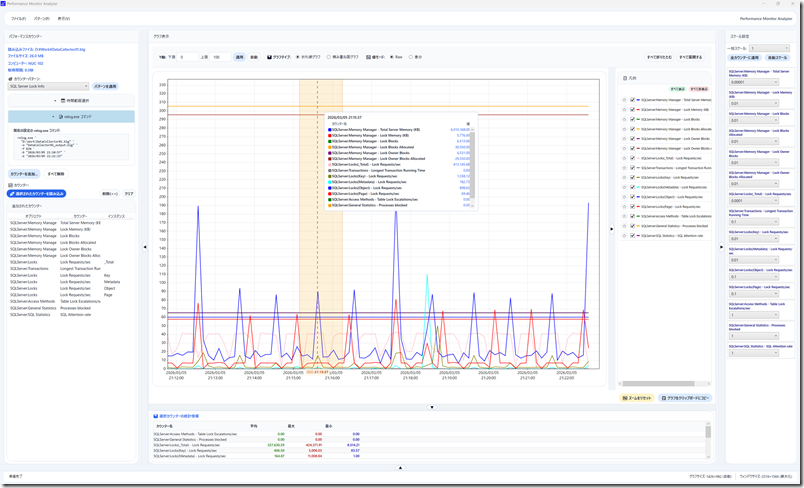Click the blue load selected counters button
This screenshot has height=488, width=804.
(x=36, y=194)
